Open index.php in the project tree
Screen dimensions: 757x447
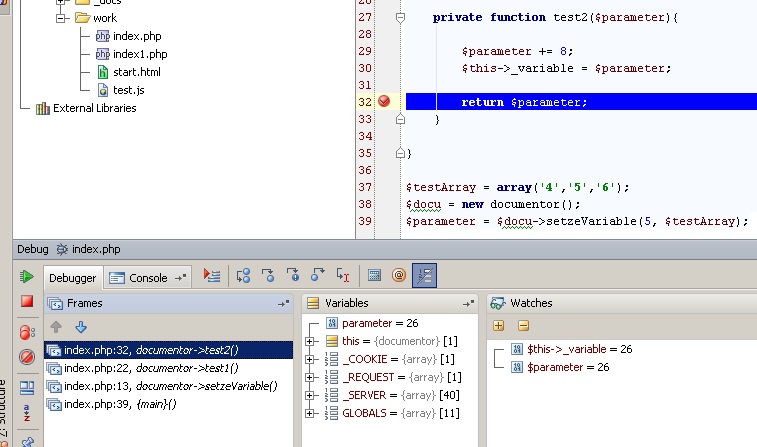[128, 36]
